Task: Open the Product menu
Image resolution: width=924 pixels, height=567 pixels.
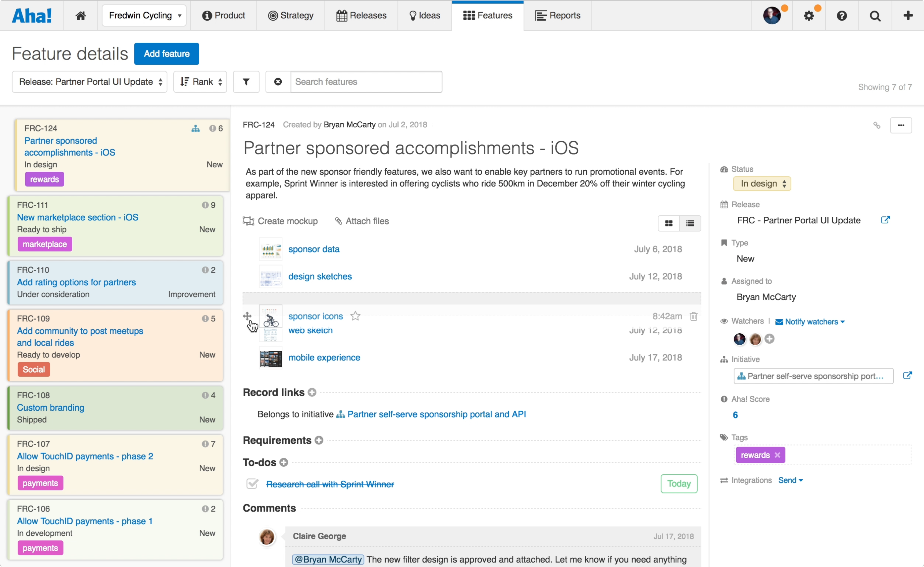Action: [223, 15]
